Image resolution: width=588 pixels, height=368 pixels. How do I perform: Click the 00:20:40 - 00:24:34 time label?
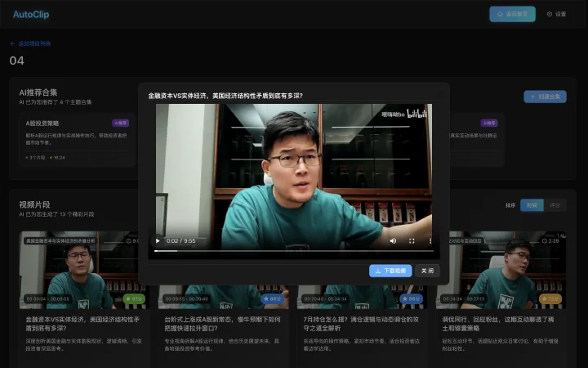point(325,299)
